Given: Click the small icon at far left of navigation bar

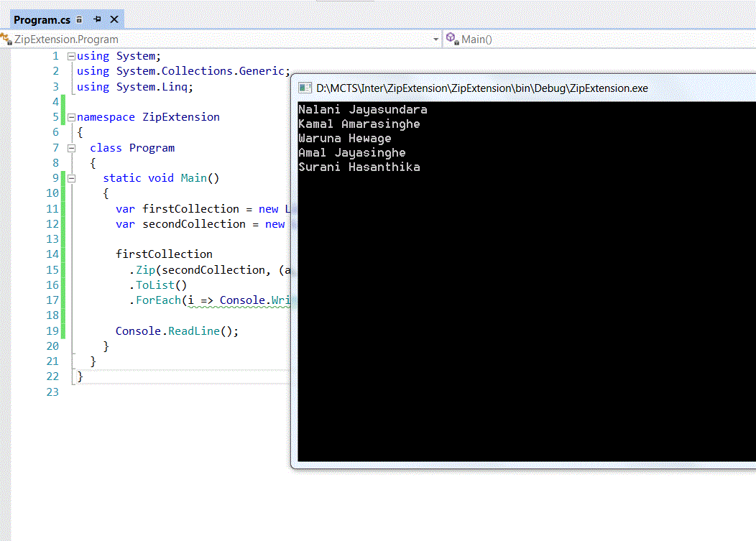Looking at the screenshot, I should point(6,40).
